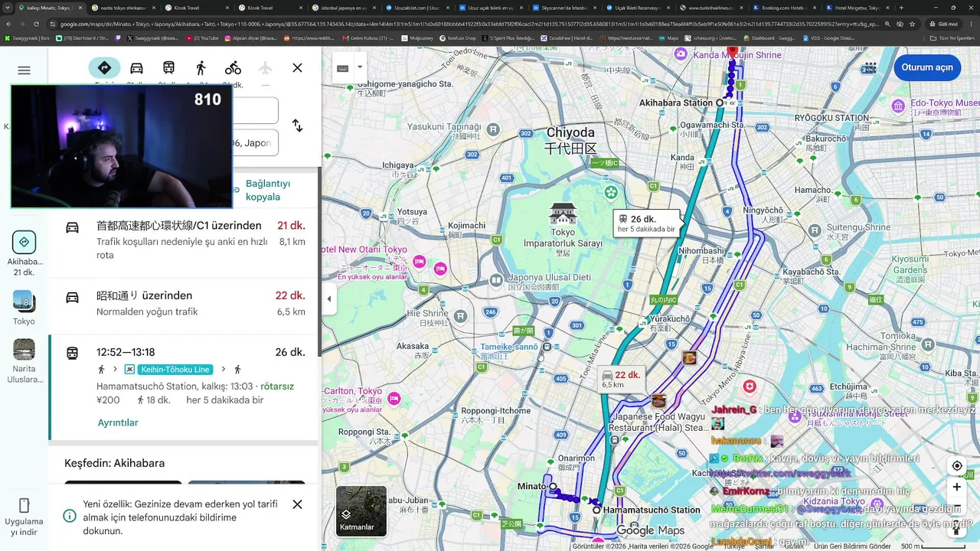Image resolution: width=980 pixels, height=551 pixels.
Task: Open the Katmanlar map layers thumbnail
Action: (361, 510)
